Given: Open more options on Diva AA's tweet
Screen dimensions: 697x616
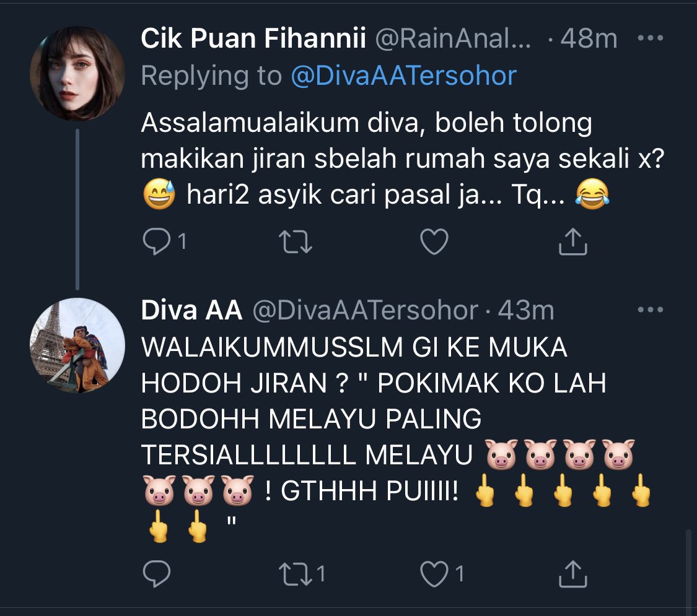Looking at the screenshot, I should [x=651, y=310].
